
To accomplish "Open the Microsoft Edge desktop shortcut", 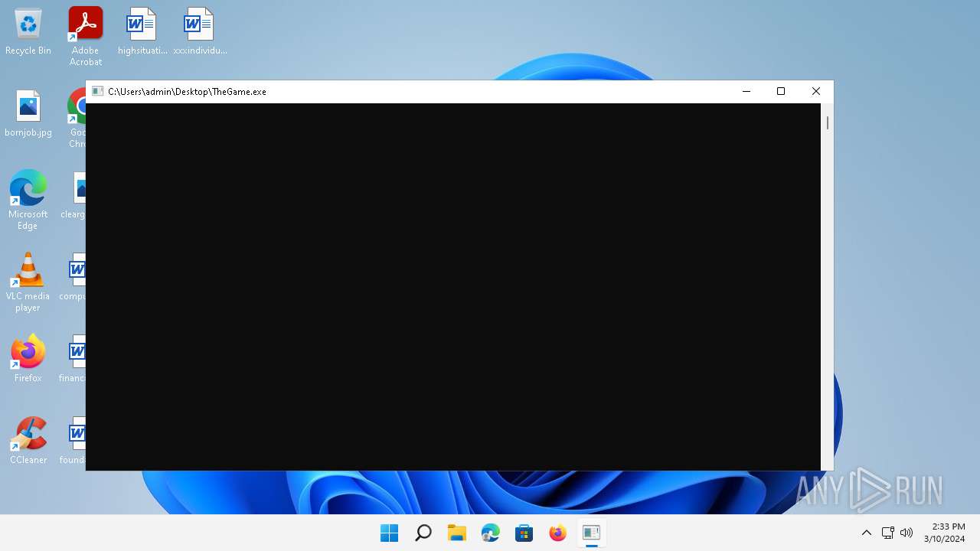I will [x=28, y=201].
